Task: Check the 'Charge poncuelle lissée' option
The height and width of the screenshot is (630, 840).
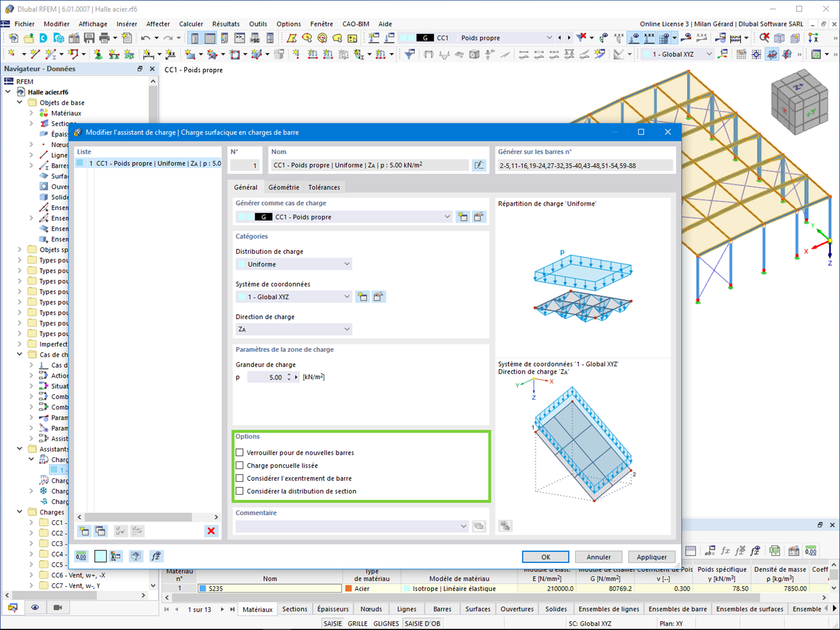Action: pos(239,465)
